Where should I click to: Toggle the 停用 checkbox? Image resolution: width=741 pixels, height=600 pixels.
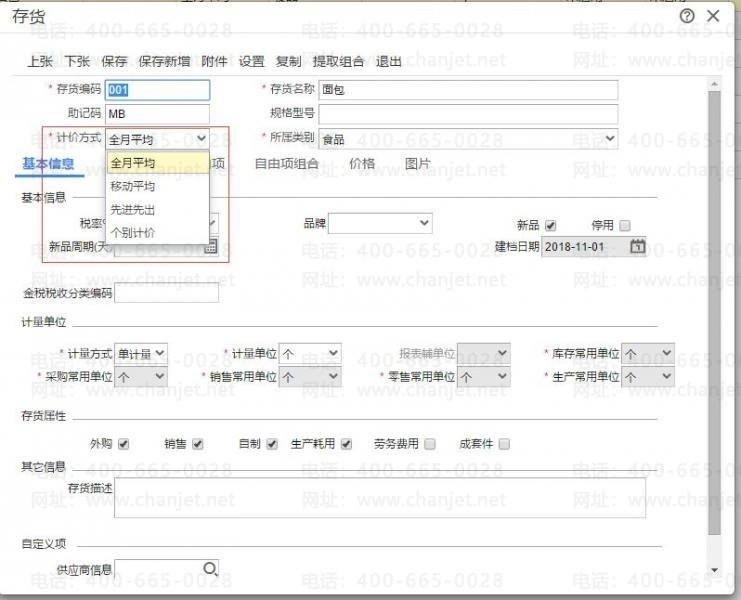pyautogui.click(x=625, y=225)
